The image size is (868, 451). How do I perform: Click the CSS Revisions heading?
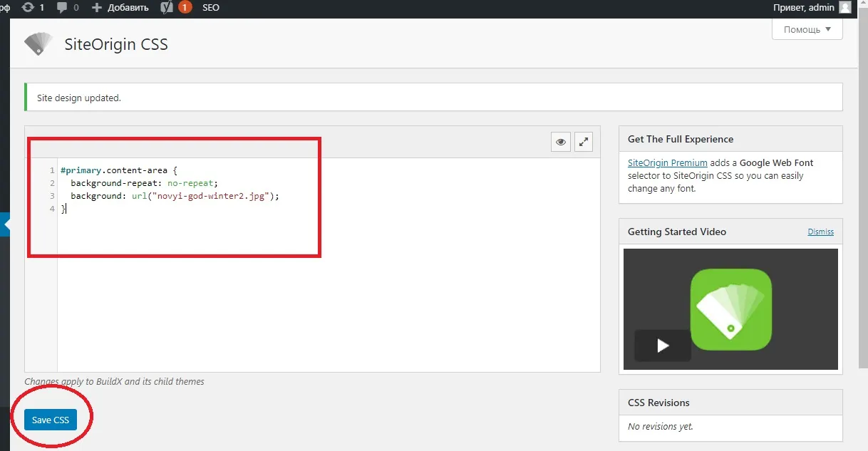click(x=658, y=403)
